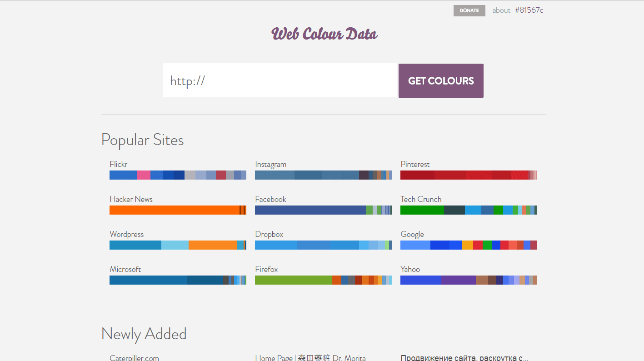Open the Tech Crunch site link
644x361 pixels.
click(421, 199)
